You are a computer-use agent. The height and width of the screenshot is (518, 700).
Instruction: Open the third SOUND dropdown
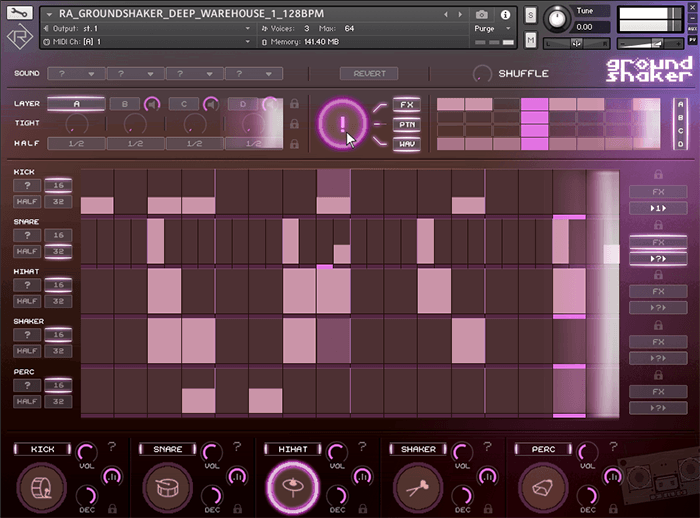click(195, 74)
